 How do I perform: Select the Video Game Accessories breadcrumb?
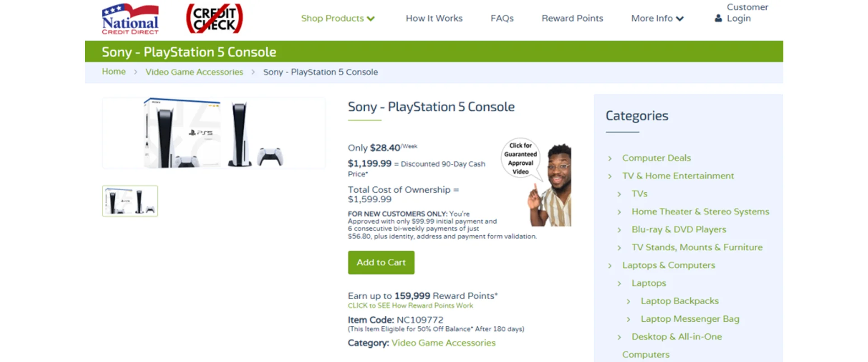tap(194, 72)
